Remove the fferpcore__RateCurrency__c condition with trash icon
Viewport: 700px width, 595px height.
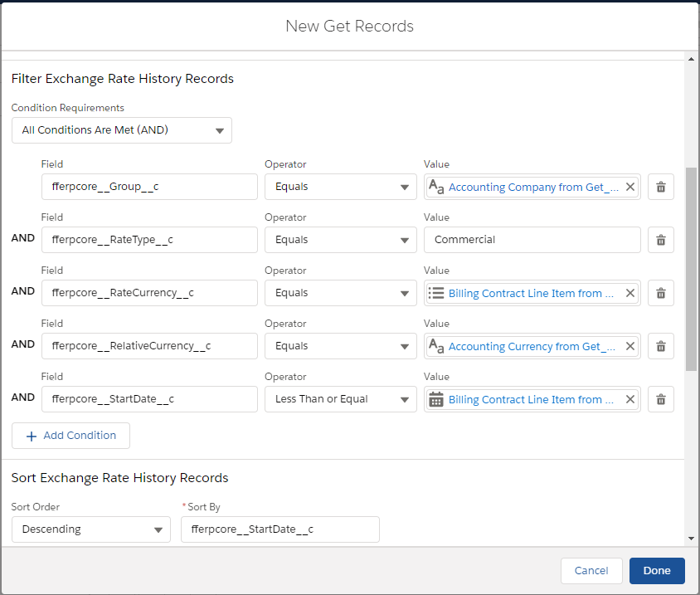click(x=660, y=293)
